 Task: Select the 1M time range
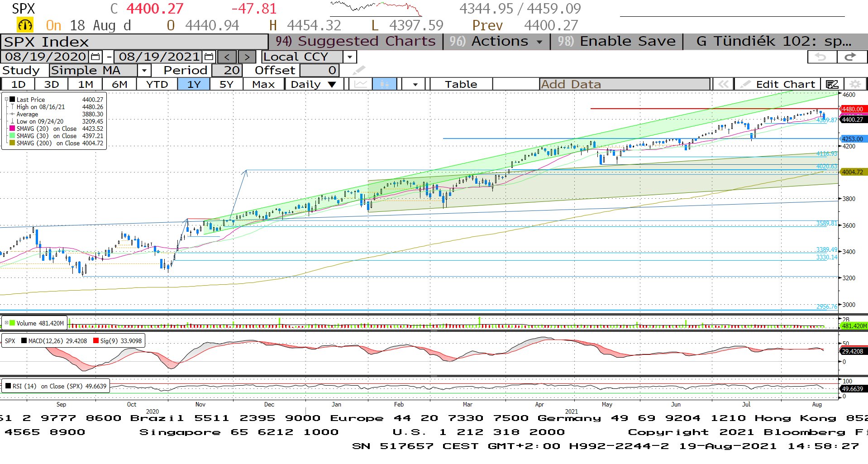click(86, 84)
